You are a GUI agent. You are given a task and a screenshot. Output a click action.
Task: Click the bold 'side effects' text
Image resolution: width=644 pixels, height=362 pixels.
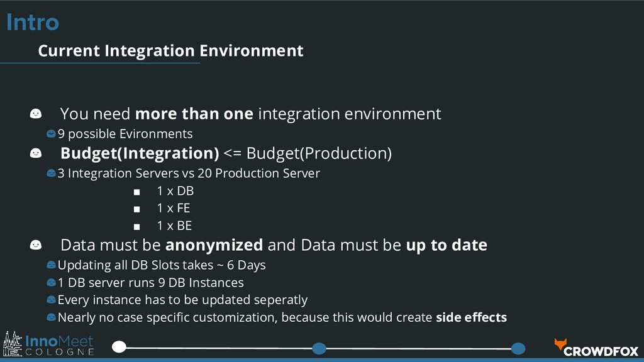(x=471, y=317)
